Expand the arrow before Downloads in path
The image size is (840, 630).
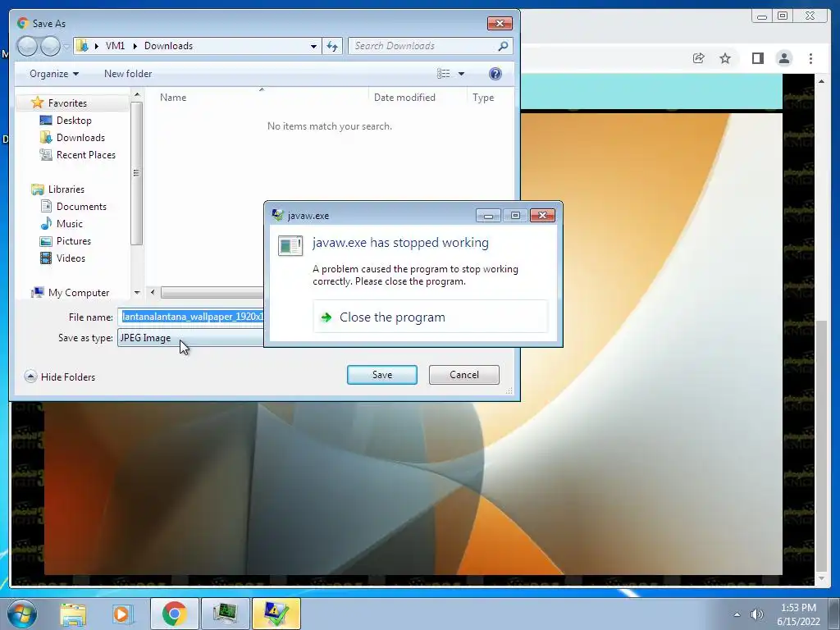(135, 46)
